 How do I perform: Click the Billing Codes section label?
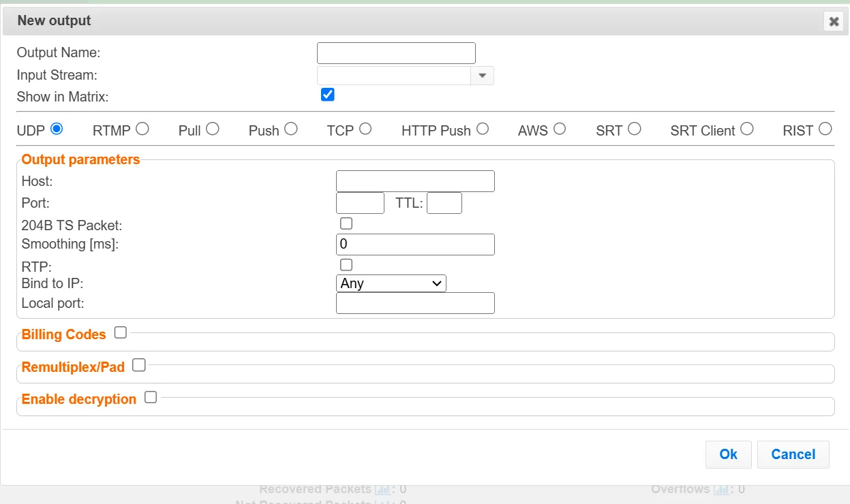[x=64, y=334]
